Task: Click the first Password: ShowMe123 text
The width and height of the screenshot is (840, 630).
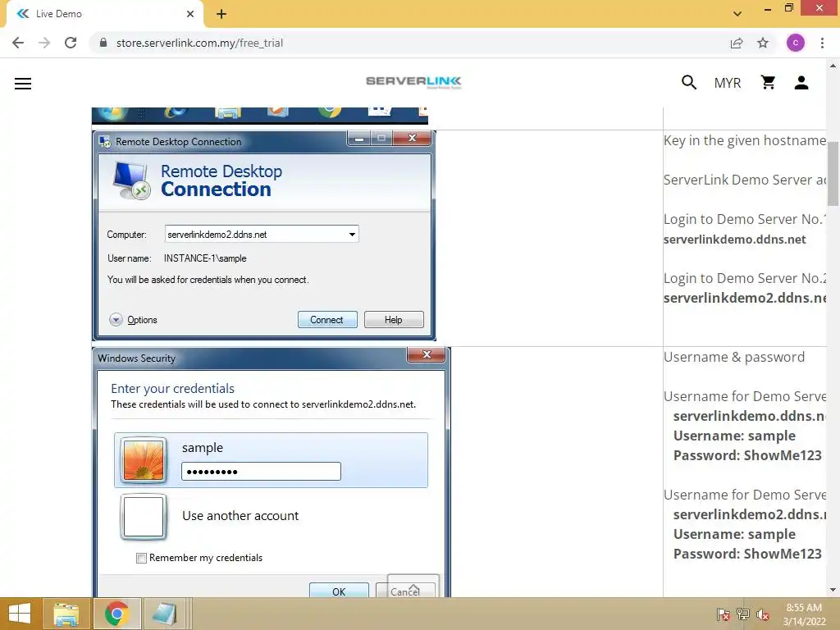Action: 747,455
